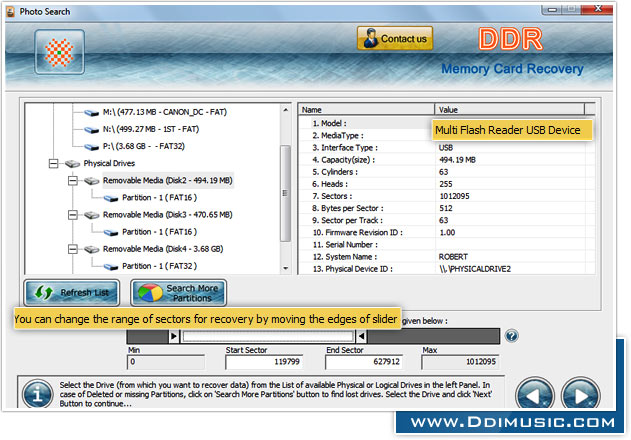The width and height of the screenshot is (631, 440).
Task: Select Removable Media (Disk3 - 470.65 MB)
Action: (168, 215)
